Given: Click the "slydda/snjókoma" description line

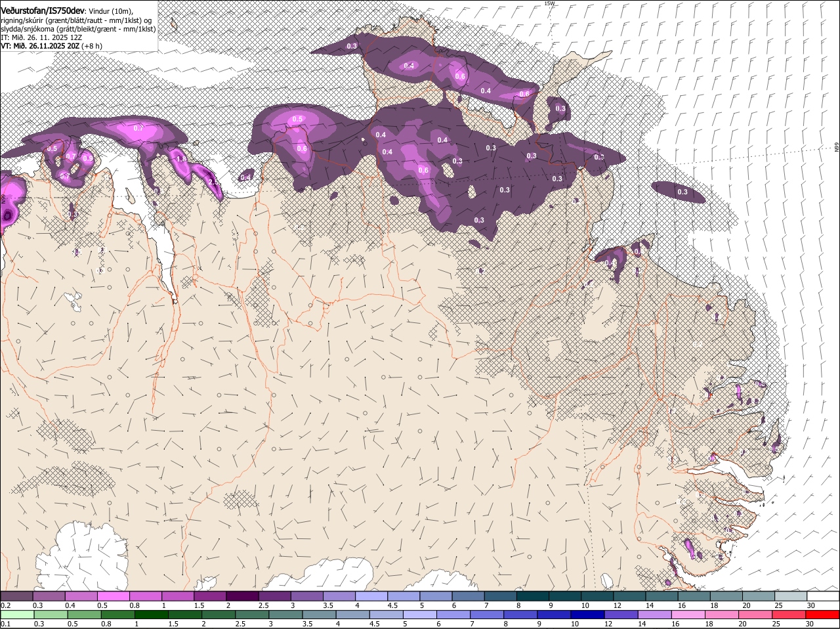Looking at the screenshot, I should click(78, 29).
